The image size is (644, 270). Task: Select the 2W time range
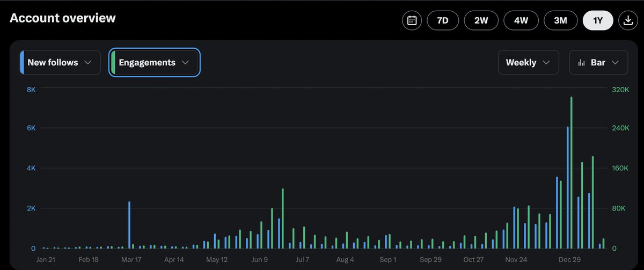481,20
